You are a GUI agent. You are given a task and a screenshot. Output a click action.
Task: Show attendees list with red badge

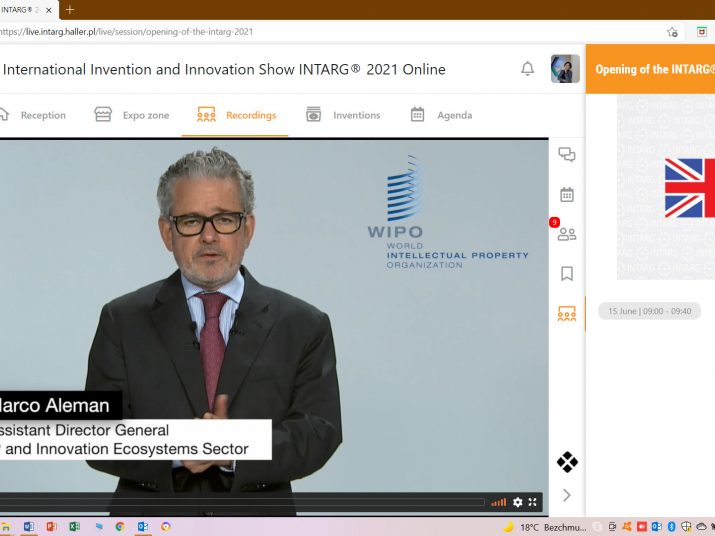[567, 234]
